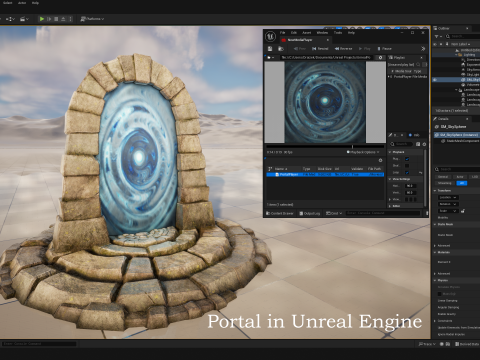Open the Help menu in media player window
This screenshot has height=360, width=480.
(x=351, y=33)
